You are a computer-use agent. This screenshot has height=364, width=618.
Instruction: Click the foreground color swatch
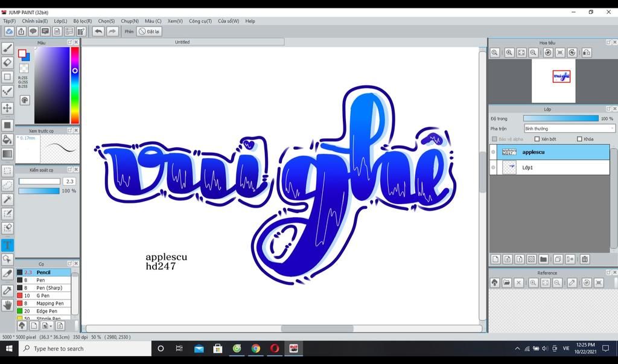coord(22,53)
